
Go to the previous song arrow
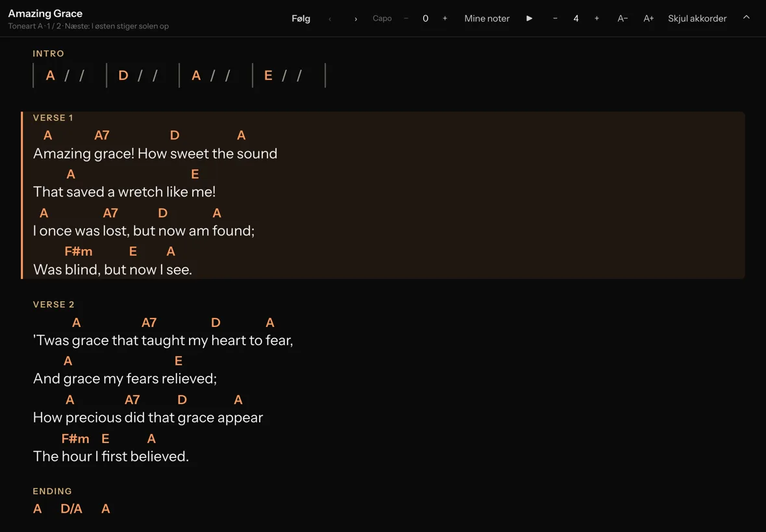tap(330, 19)
